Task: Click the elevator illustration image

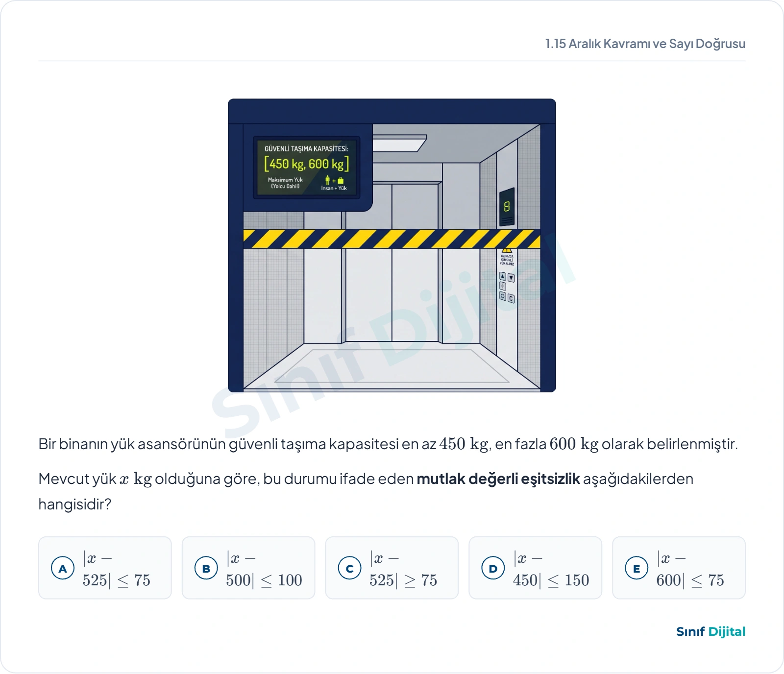Action: (392, 245)
